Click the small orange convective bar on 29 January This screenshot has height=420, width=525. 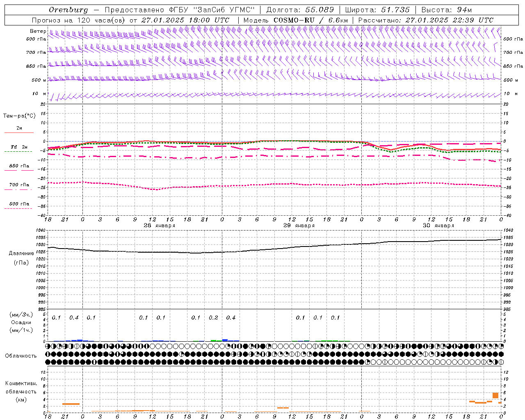283,408
